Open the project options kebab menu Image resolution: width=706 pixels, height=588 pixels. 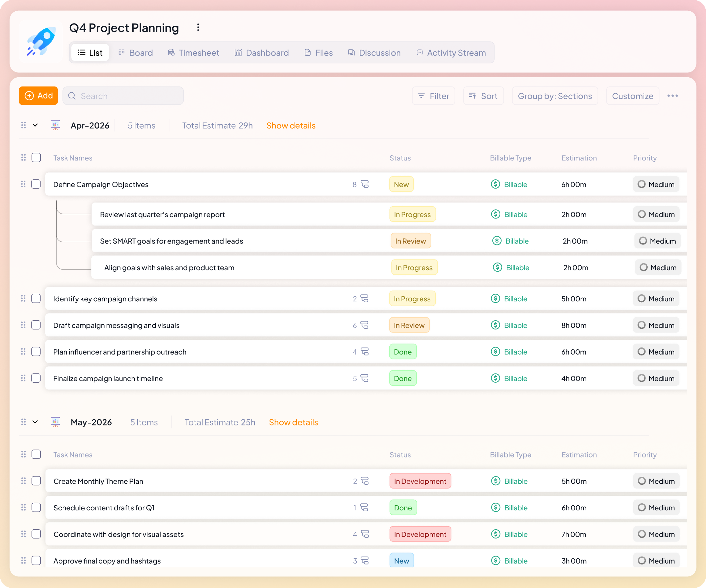coord(198,27)
